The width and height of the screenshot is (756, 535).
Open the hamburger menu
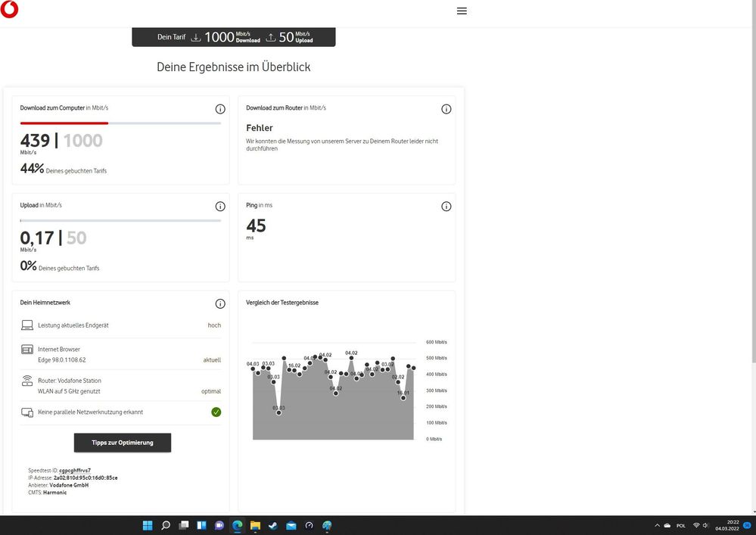462,11
